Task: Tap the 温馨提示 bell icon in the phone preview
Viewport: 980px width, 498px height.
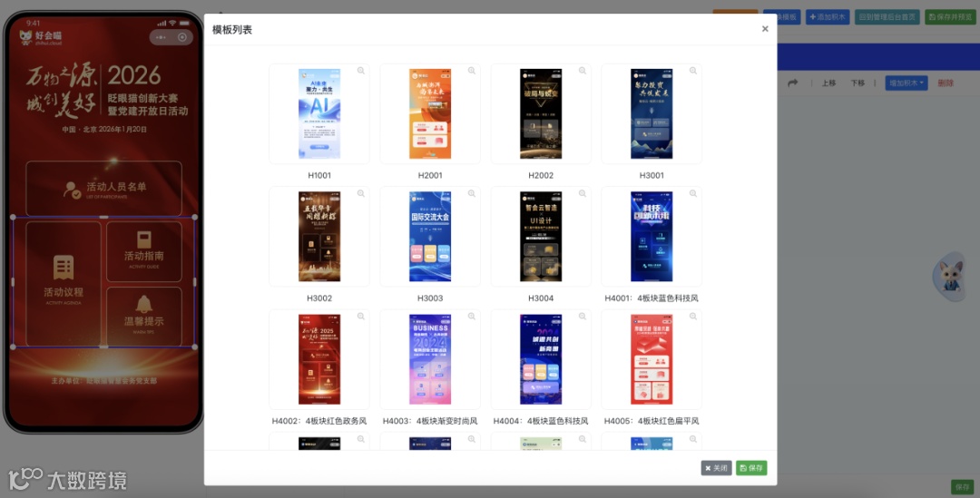Action: tap(143, 304)
